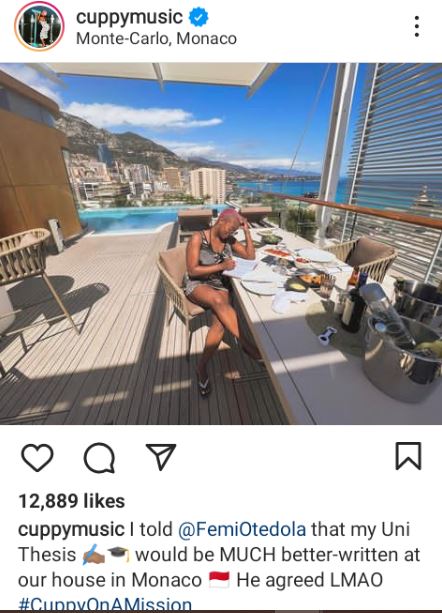
Task: Tap the blue verified badge beside cuppymusic
Action: tap(199, 18)
